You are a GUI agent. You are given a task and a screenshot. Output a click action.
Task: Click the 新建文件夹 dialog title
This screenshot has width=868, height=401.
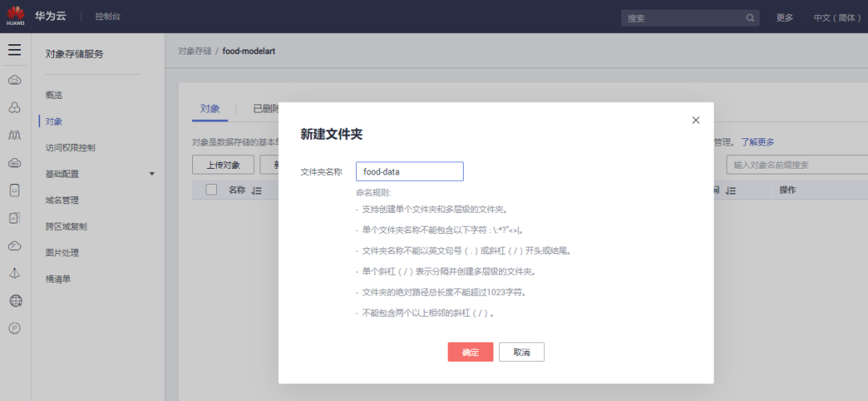point(332,133)
